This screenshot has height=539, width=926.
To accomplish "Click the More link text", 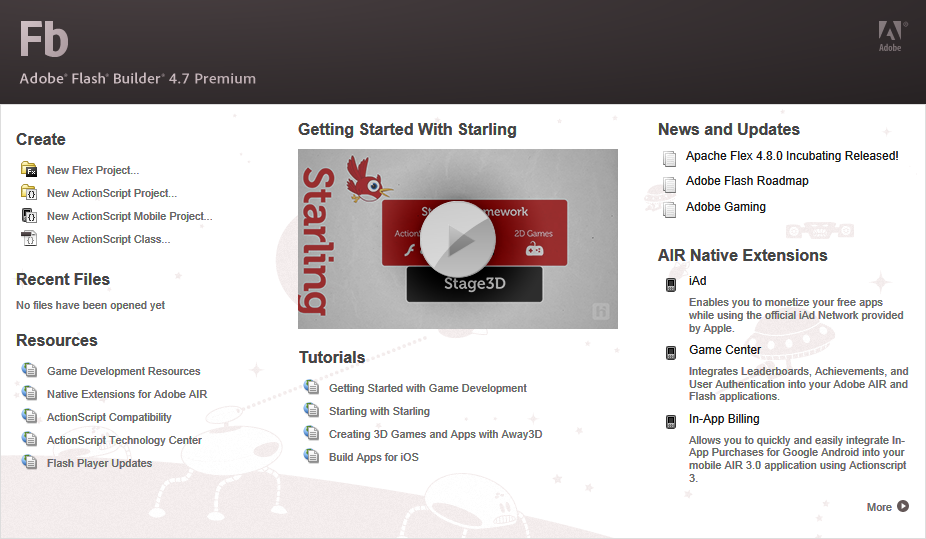I will click(879, 507).
